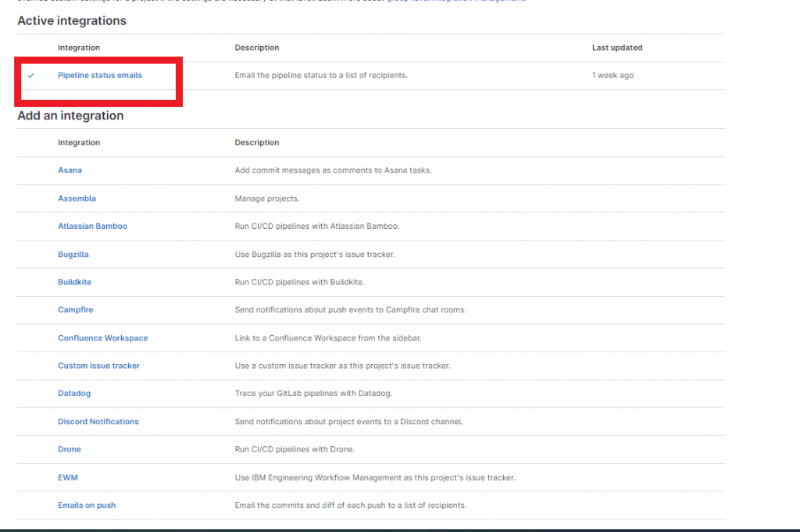Open the Datadog integration

[74, 393]
